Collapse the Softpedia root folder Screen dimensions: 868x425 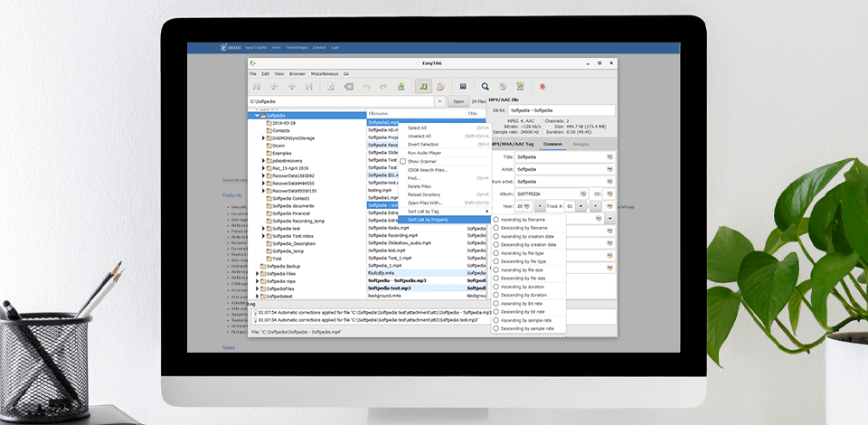pos(258,116)
